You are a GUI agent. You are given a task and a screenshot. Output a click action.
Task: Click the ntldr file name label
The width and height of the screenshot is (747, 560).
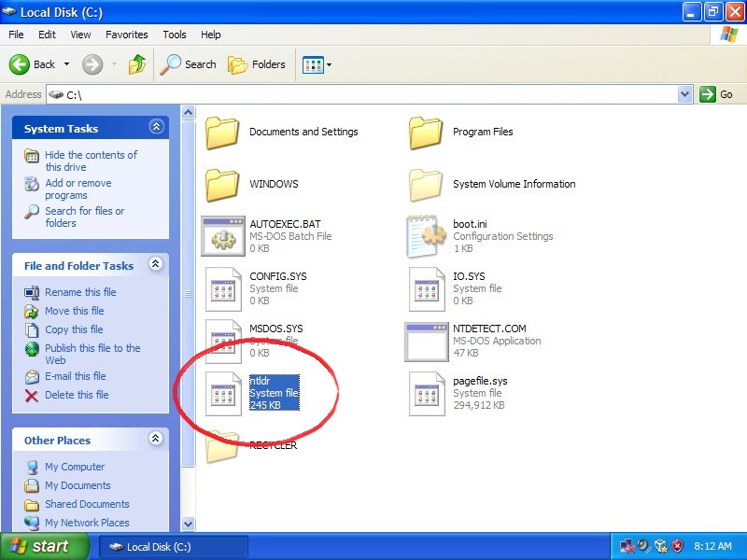(x=261, y=381)
